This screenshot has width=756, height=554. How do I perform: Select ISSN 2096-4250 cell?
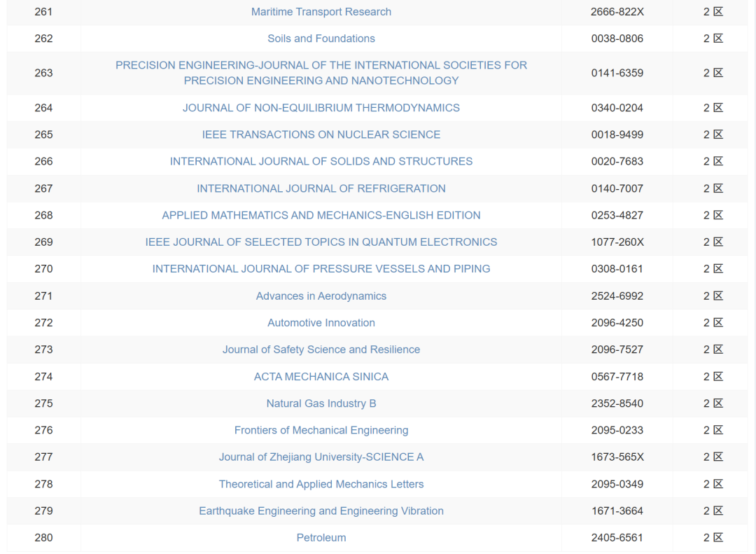click(x=617, y=323)
